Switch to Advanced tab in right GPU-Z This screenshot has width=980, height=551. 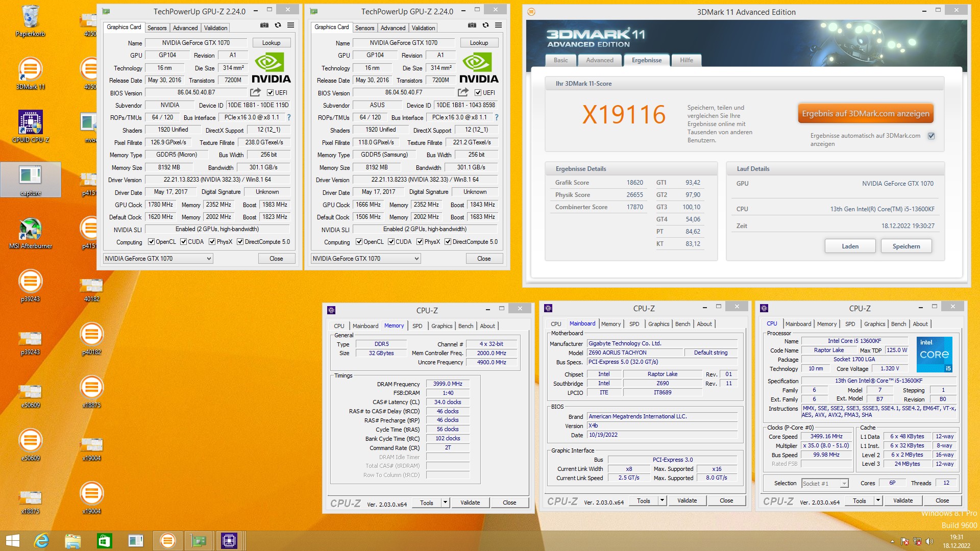(393, 28)
